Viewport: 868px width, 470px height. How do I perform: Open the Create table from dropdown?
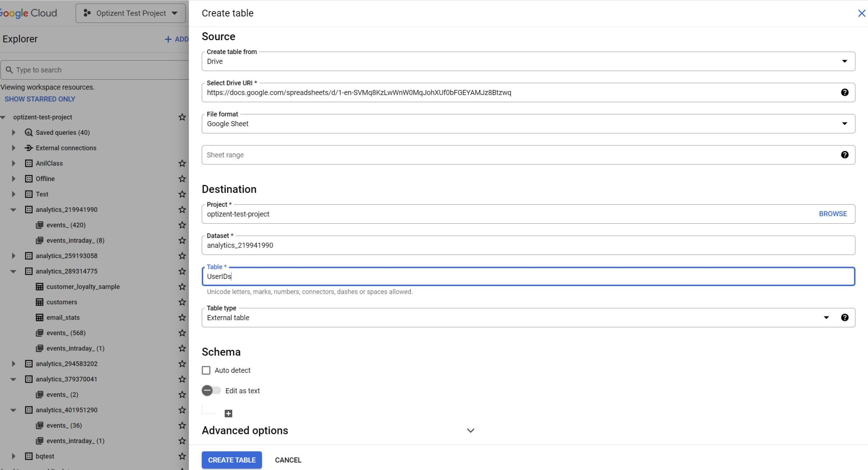tap(843, 61)
